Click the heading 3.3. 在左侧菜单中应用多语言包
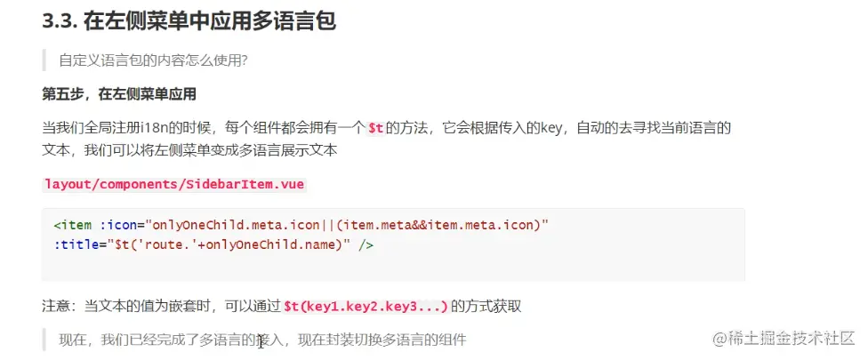Viewport: 868px width, 360px height. click(x=189, y=21)
